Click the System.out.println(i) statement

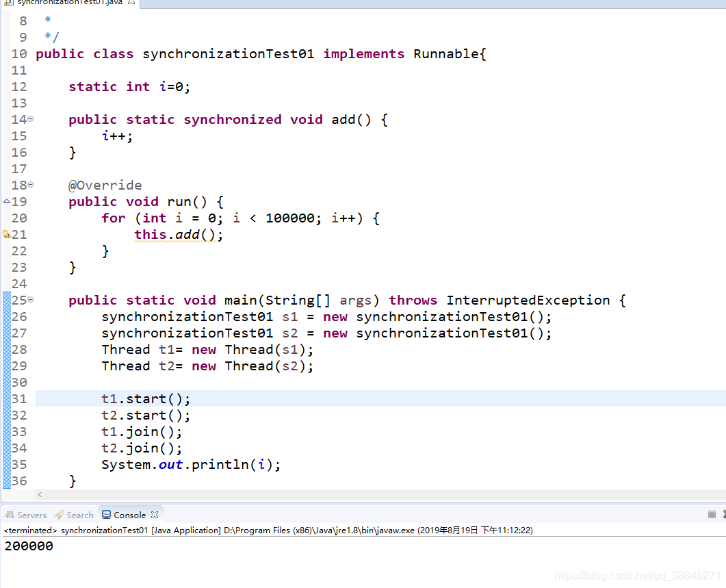pyautogui.click(x=191, y=464)
